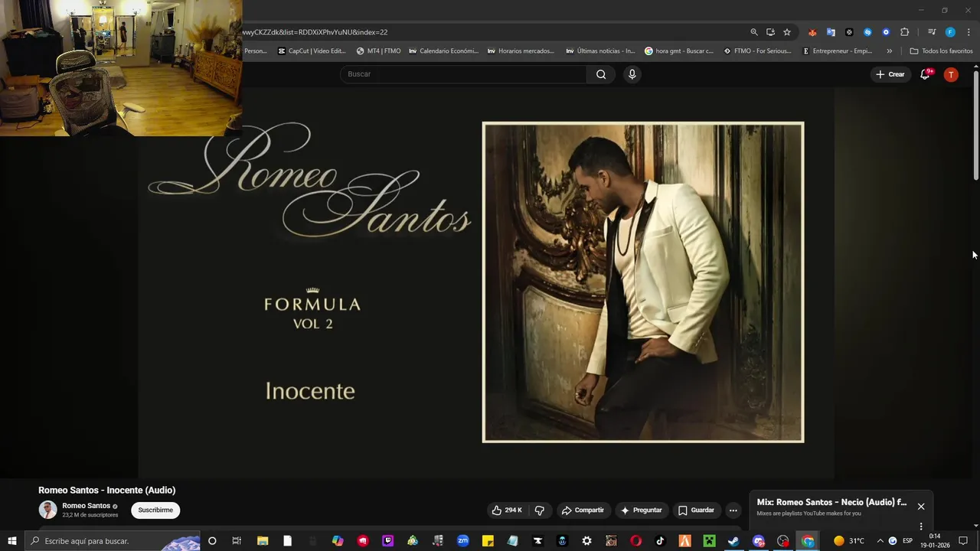Open hora gmt - Buscar bookmark
980x551 pixels.
pos(679,51)
